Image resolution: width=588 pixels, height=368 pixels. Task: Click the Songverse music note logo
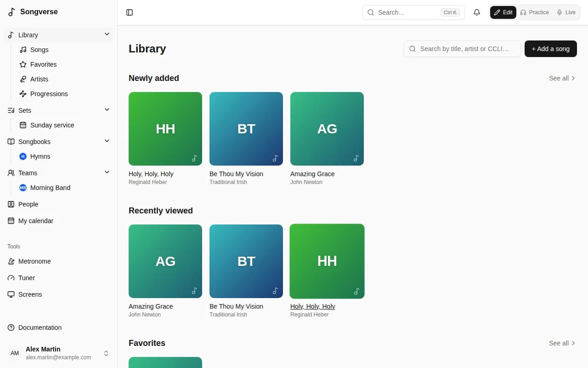(11, 12)
